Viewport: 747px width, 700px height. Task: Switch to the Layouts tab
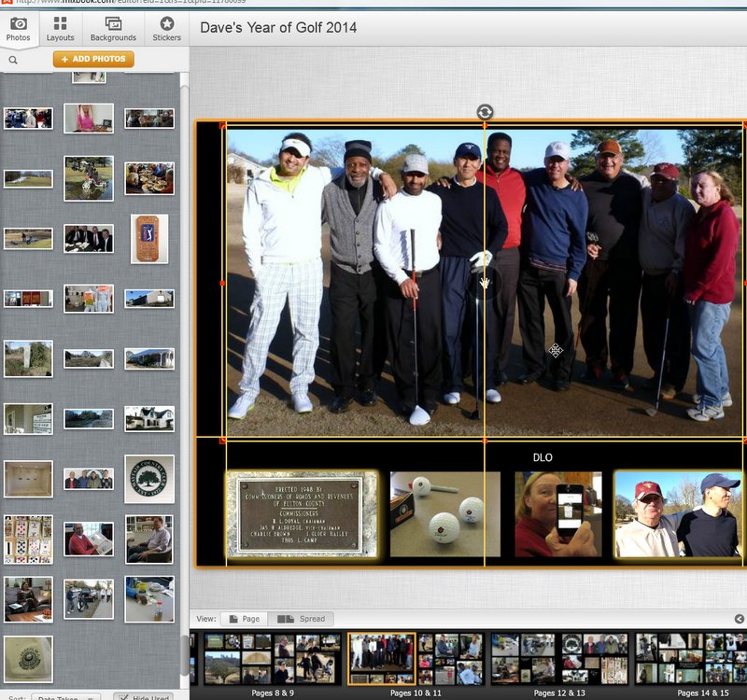[x=60, y=29]
